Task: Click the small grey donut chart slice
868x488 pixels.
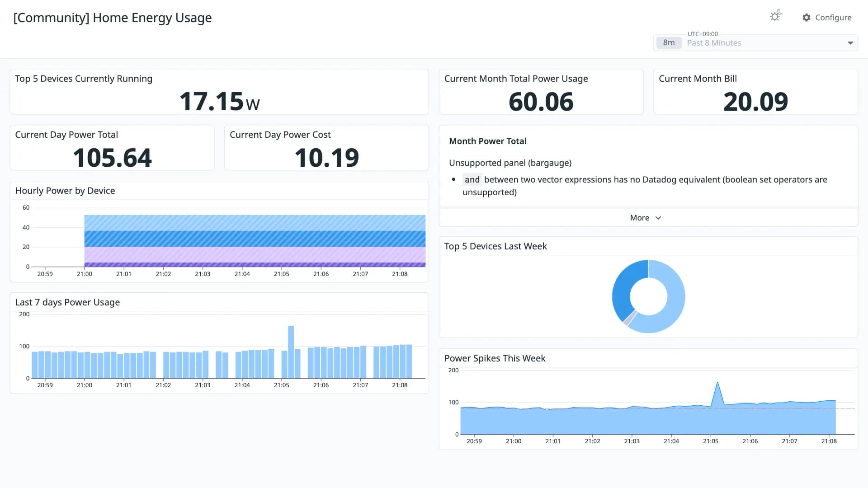Action: pos(629,319)
